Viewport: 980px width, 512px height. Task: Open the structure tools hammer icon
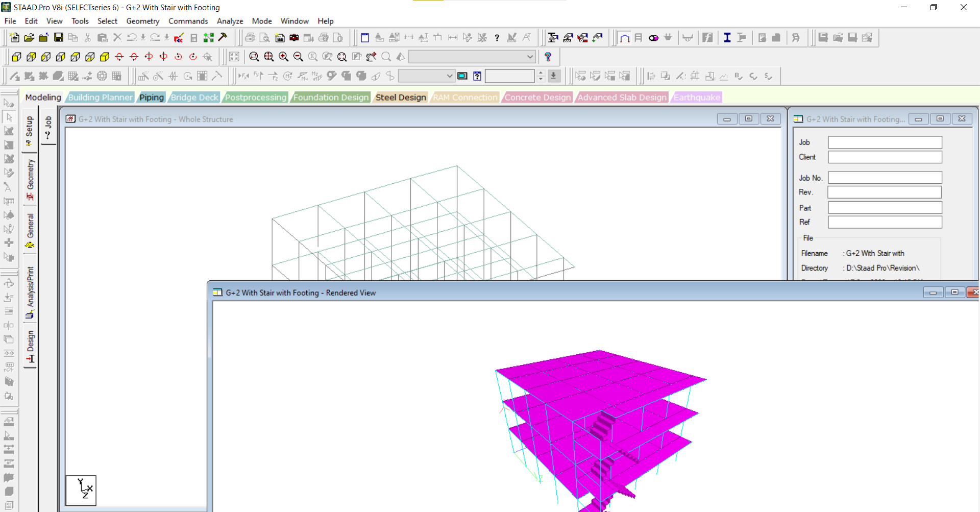[x=223, y=38]
